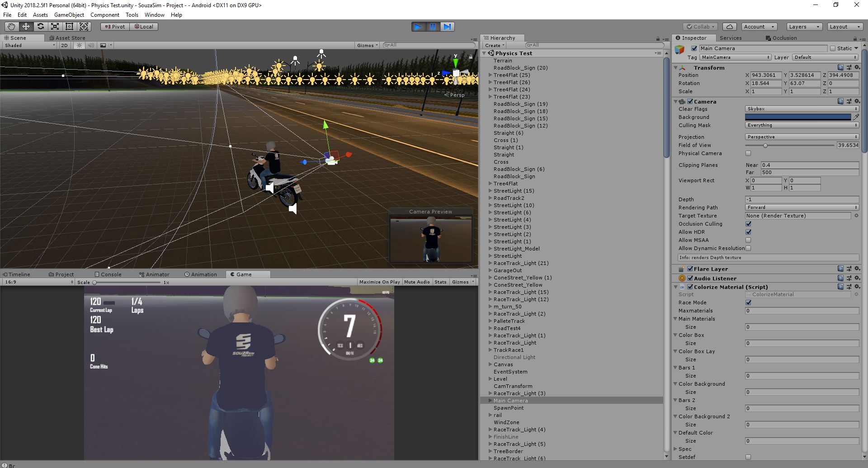This screenshot has width=868, height=468.
Task: Click Main Camera object cube icon
Action: pyautogui.click(x=679, y=49)
